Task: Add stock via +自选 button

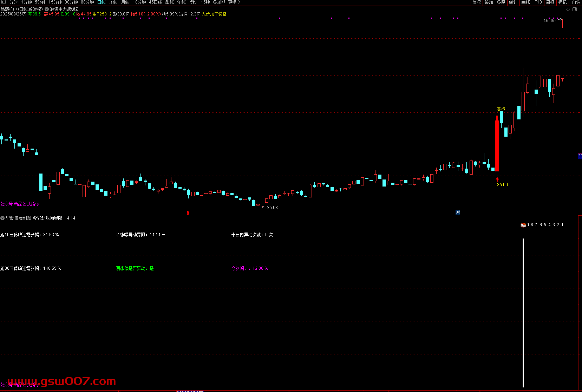Action: [x=575, y=2]
